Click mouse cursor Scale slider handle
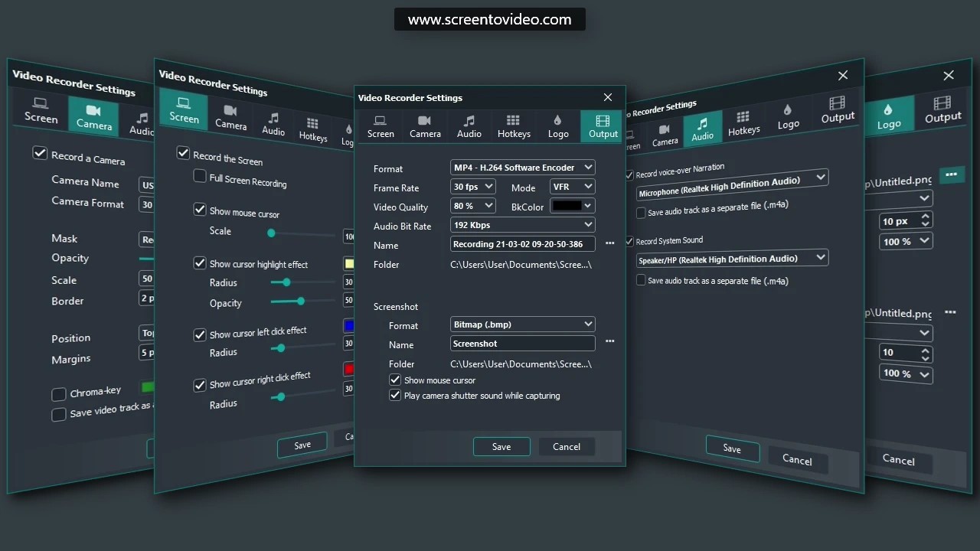This screenshot has height=551, width=980. [271, 233]
